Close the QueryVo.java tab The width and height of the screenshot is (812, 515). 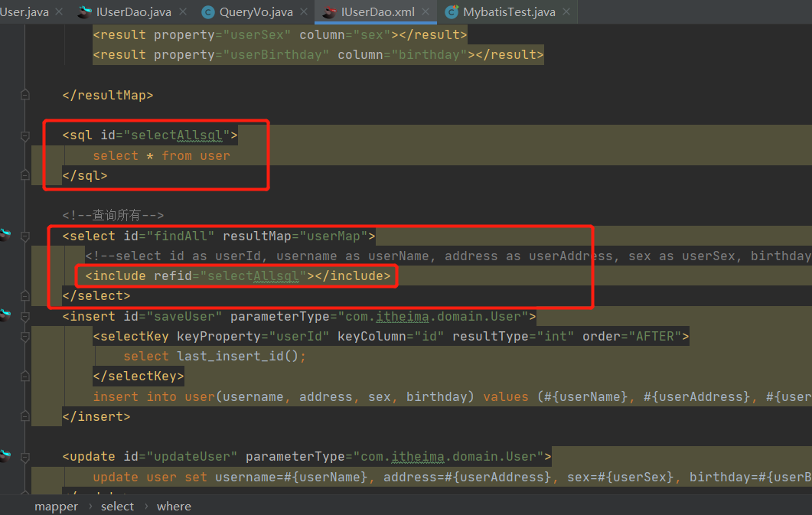click(x=304, y=11)
